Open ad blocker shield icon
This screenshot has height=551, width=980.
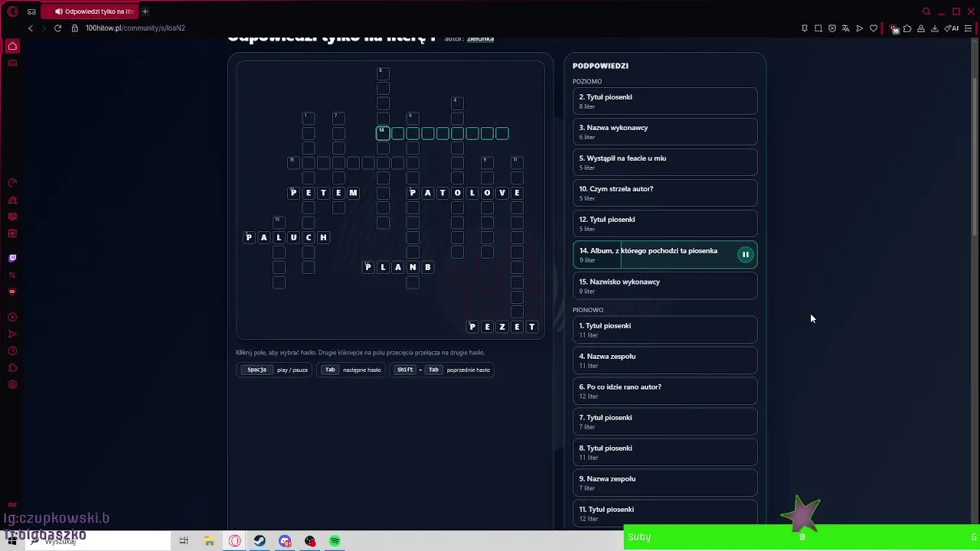coord(832,28)
